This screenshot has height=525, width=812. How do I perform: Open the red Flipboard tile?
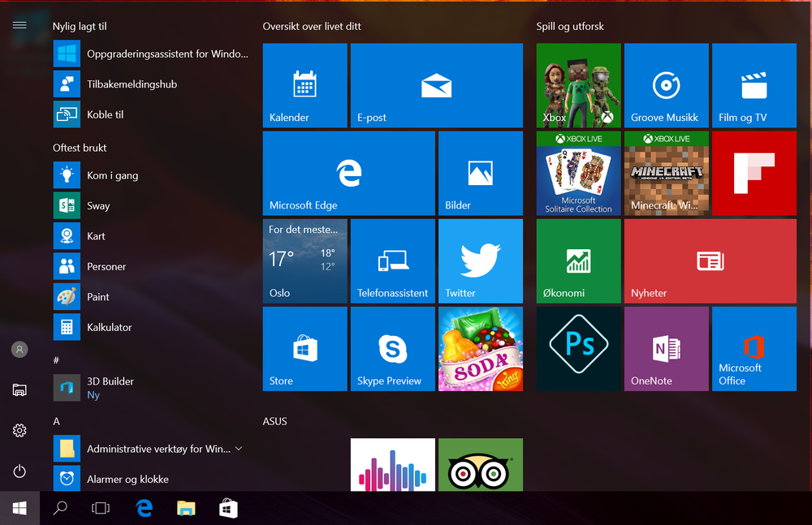point(754,173)
